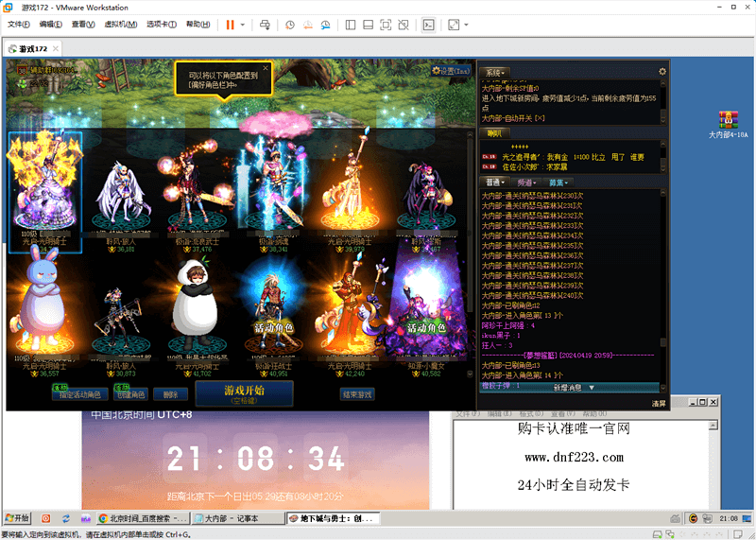The height and width of the screenshot is (540, 756).
Task: Open the game 设置 gear button
Action: (x=452, y=71)
